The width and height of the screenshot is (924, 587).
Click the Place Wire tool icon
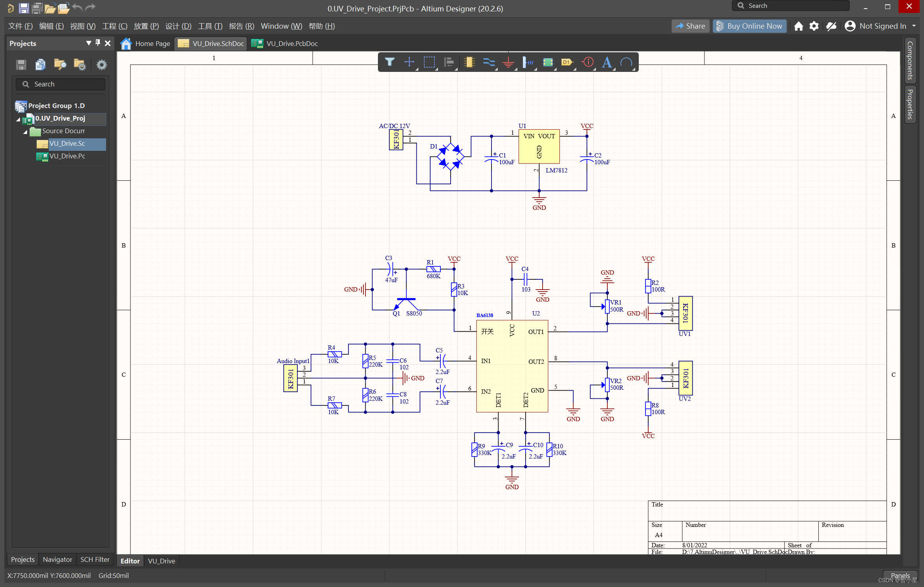coord(489,62)
